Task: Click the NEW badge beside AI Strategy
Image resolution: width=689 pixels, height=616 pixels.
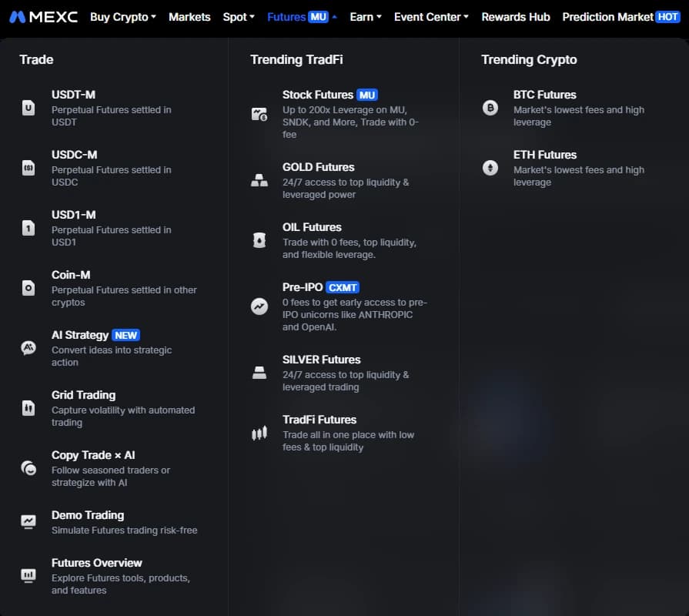Action: point(125,335)
